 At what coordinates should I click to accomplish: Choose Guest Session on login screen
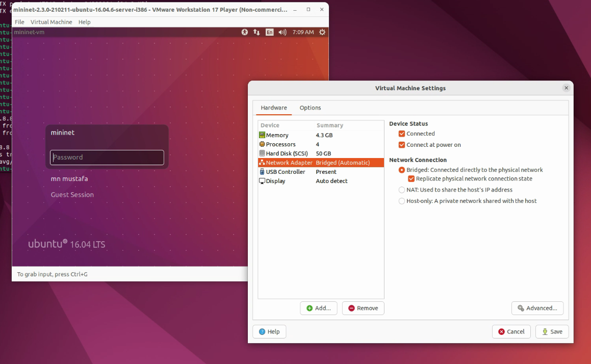72,195
